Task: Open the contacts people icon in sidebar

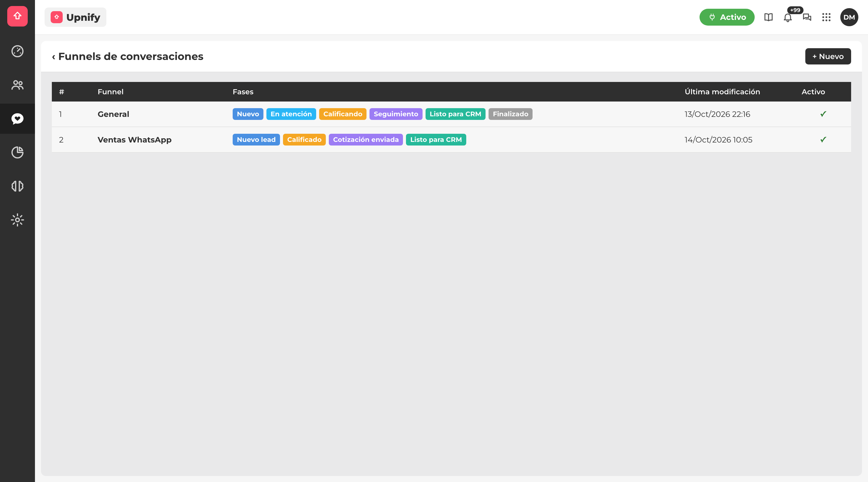Action: point(17,85)
